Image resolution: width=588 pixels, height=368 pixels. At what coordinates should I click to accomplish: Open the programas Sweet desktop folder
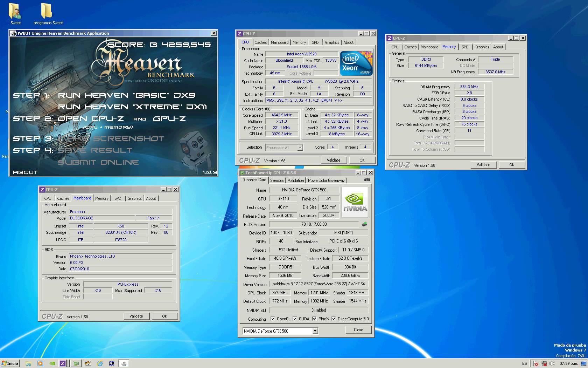coord(48,14)
